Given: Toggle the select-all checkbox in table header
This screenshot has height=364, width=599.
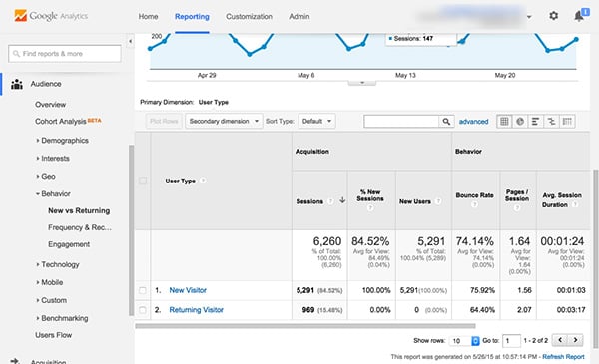Looking at the screenshot, I should [x=143, y=181].
